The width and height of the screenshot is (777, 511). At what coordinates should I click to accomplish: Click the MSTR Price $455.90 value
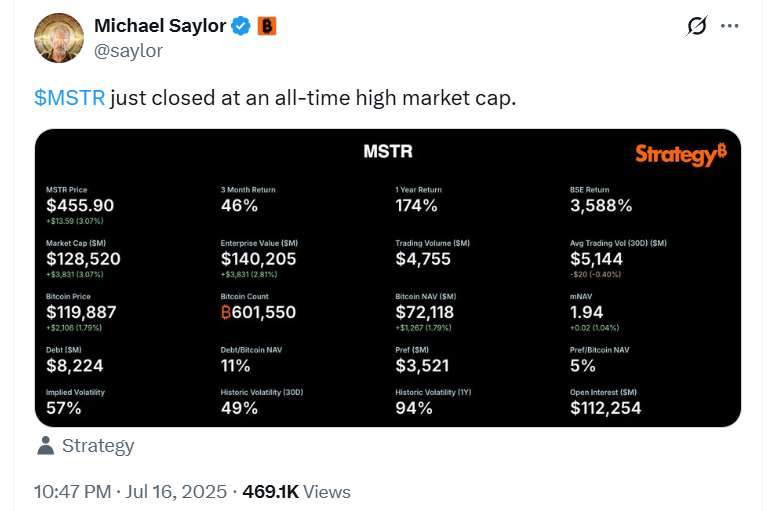click(80, 205)
